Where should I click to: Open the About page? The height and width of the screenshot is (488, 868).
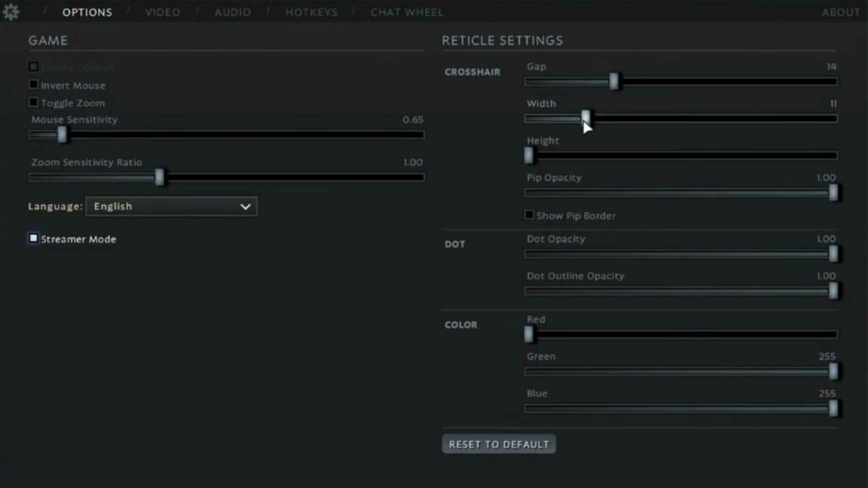coord(840,13)
